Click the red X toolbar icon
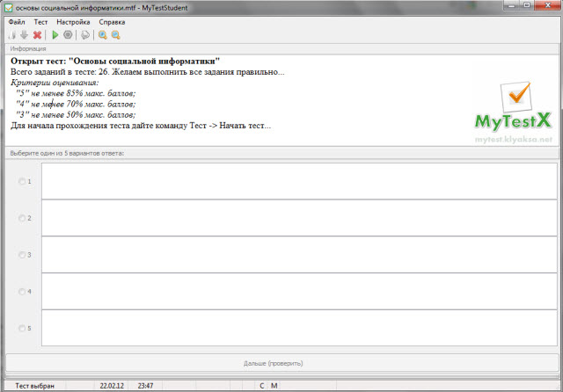563x392 pixels. coord(37,35)
